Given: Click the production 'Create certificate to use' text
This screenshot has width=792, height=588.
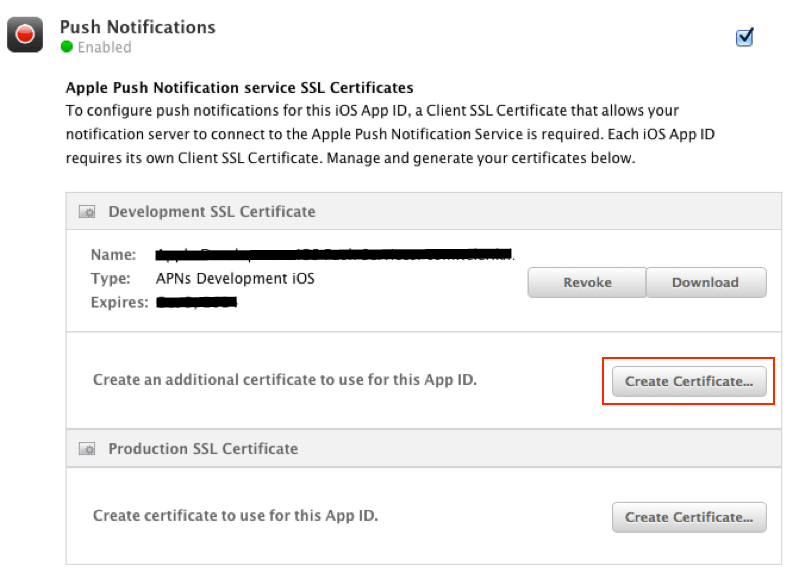Looking at the screenshot, I should coord(235,516).
